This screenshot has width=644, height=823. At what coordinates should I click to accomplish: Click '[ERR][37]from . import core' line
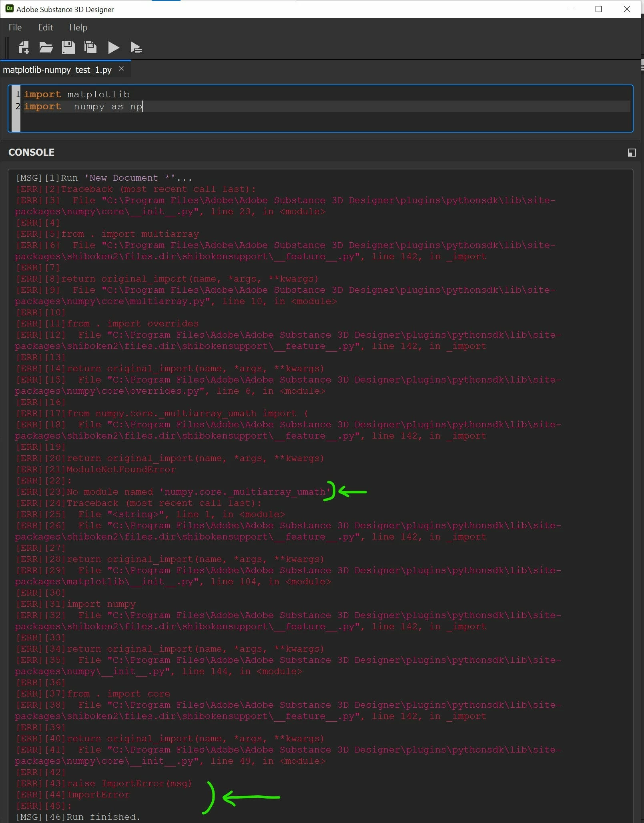(93, 694)
